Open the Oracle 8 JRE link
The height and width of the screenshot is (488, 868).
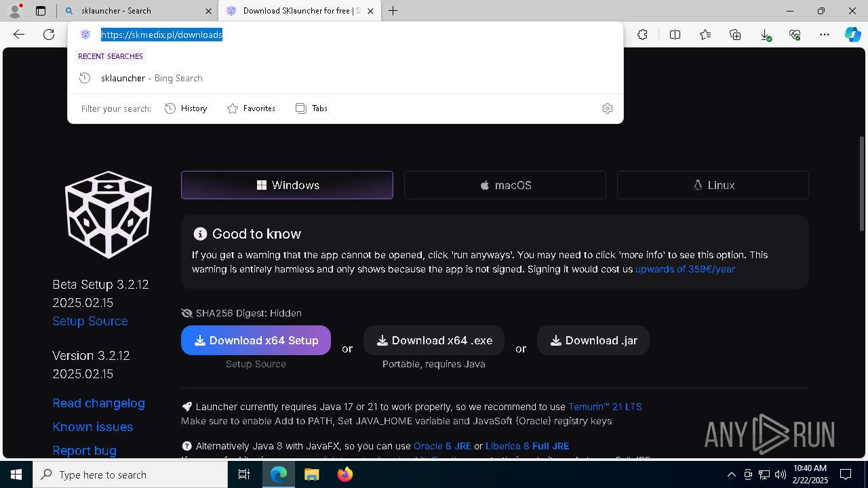coord(442,446)
